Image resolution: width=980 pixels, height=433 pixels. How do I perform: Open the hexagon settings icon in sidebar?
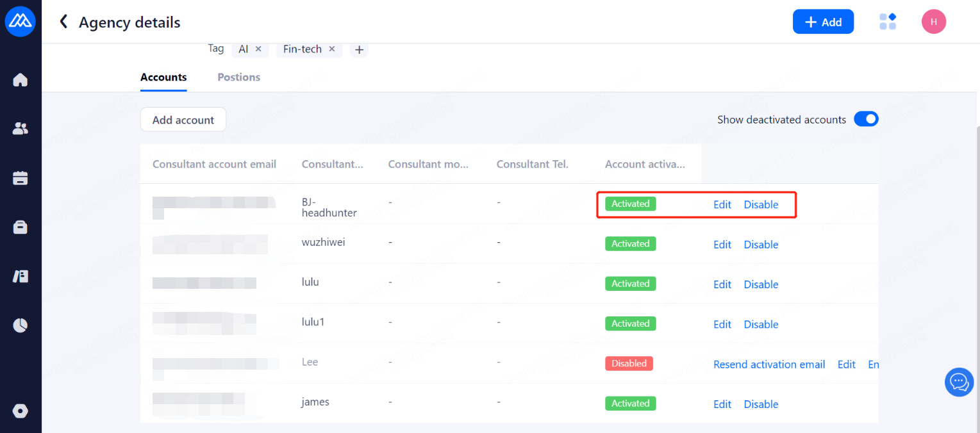21,411
